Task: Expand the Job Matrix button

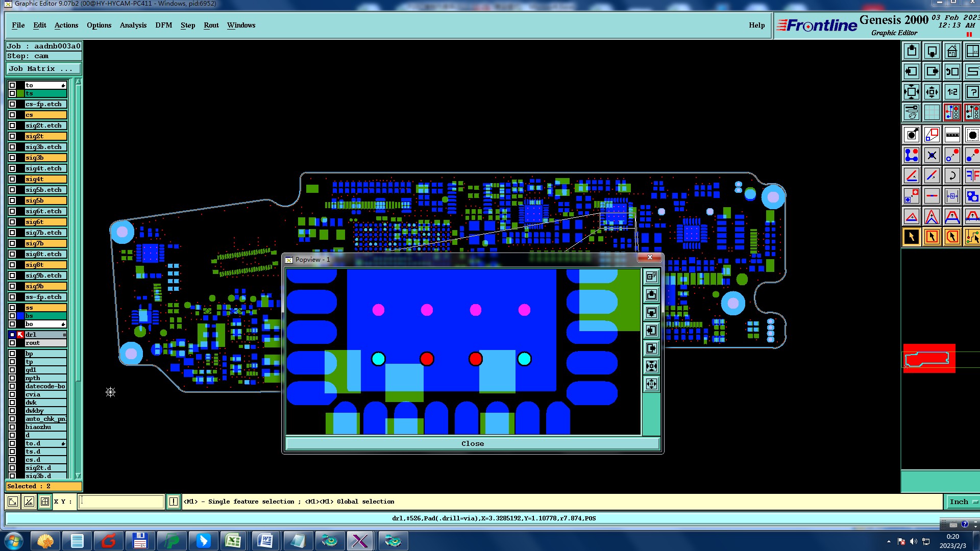Action: [x=43, y=69]
